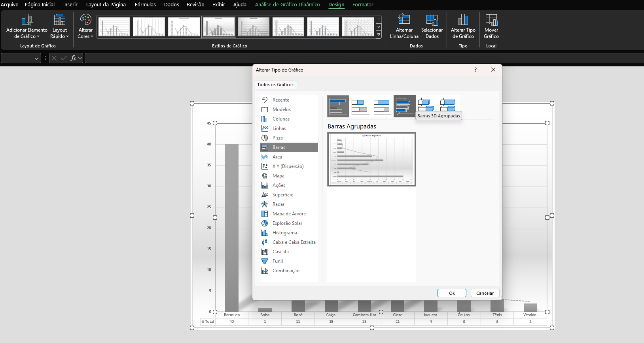Image resolution: width=644 pixels, height=343 pixels.
Task: Click the Barras Agrupadas chart preview
Action: (371, 159)
